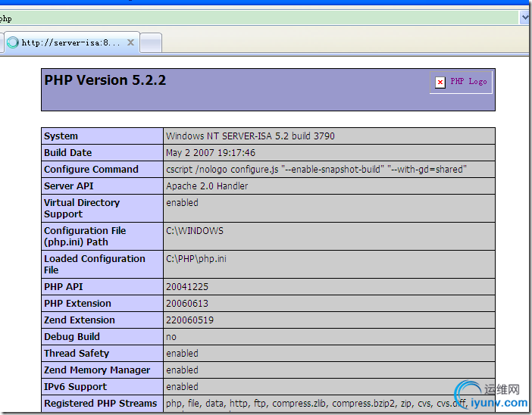Click the 20041225 value
532x415 pixels.
click(x=187, y=287)
